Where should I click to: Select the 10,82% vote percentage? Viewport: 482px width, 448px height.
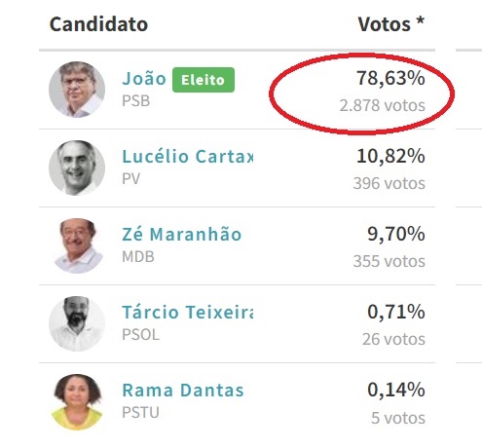[390, 156]
